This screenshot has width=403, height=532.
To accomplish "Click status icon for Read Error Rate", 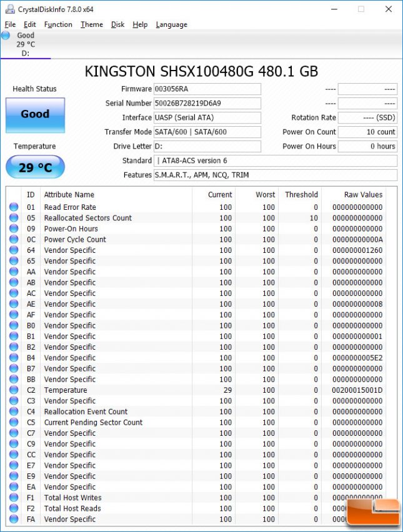I will (14, 207).
